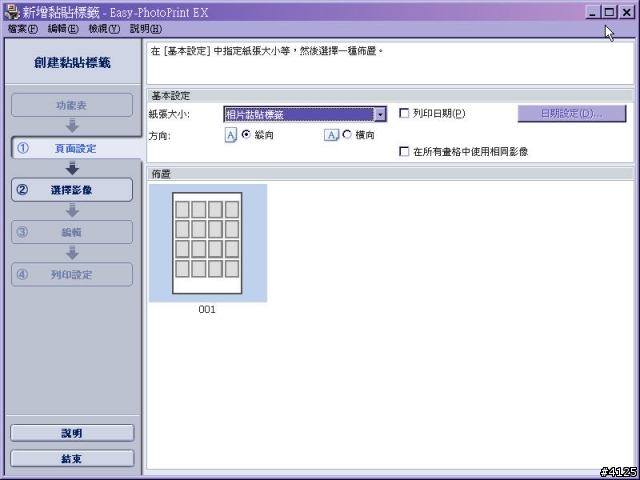Open the 檢視(V) menu

pyautogui.click(x=104, y=29)
